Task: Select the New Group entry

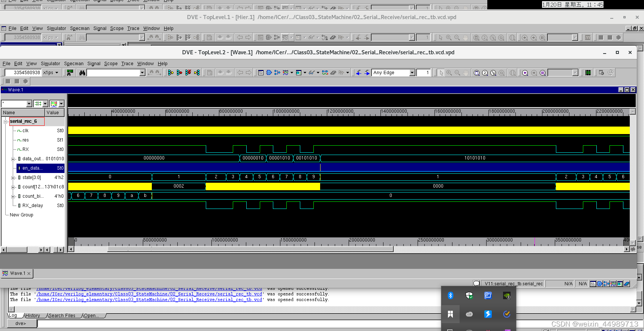Action: (x=21, y=215)
